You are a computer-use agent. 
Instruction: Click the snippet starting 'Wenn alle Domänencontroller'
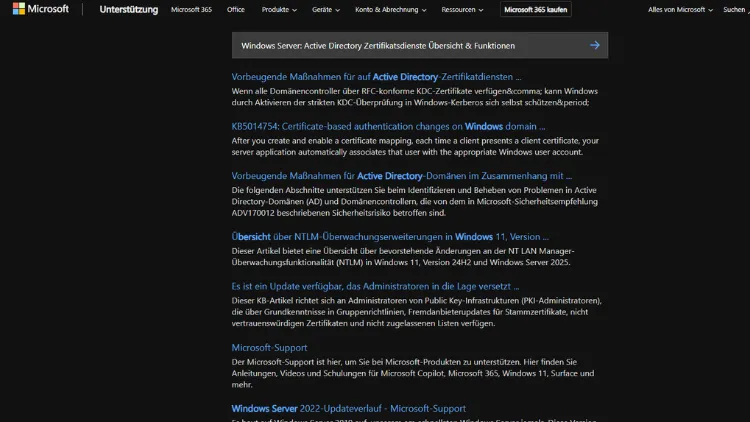(x=415, y=97)
